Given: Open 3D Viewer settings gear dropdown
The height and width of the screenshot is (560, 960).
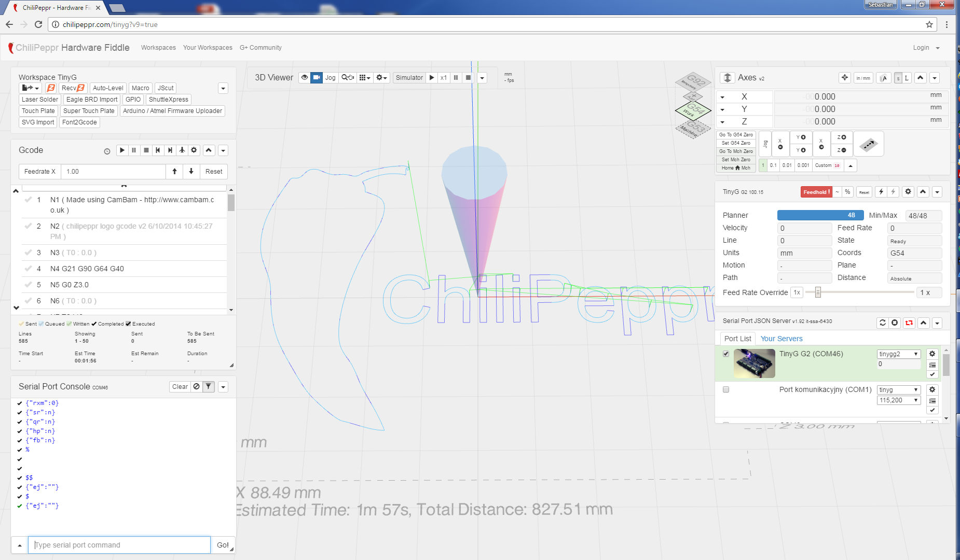Looking at the screenshot, I should [x=382, y=78].
